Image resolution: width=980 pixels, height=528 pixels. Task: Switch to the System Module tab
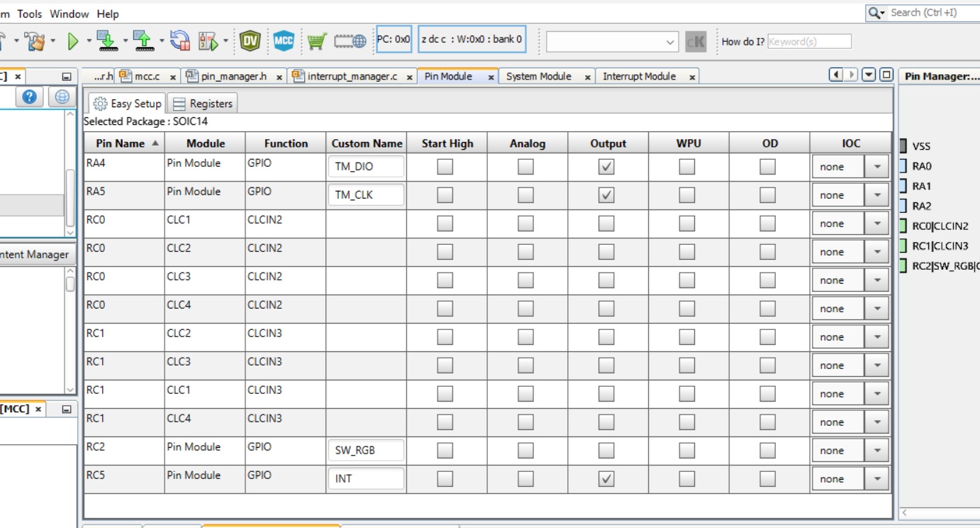click(x=538, y=77)
